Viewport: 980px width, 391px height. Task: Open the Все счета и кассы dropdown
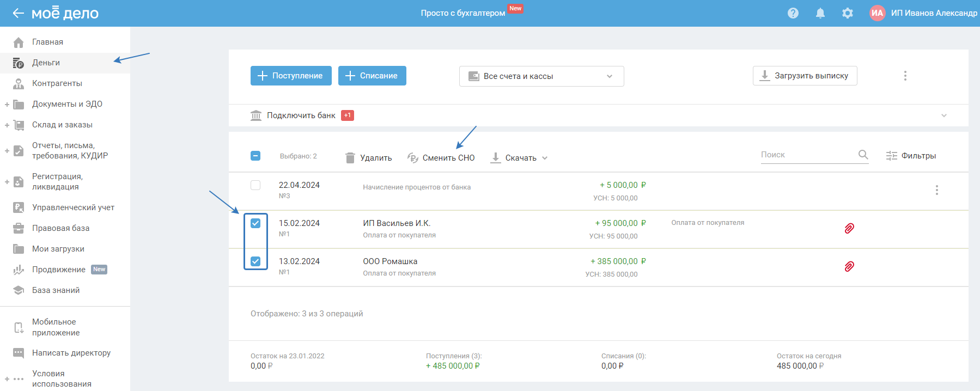click(541, 76)
